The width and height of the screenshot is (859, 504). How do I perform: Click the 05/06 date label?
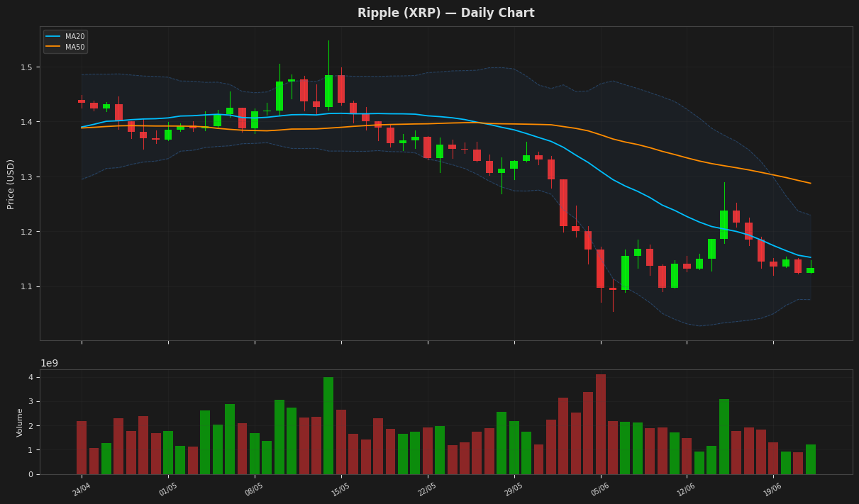tap(600, 489)
